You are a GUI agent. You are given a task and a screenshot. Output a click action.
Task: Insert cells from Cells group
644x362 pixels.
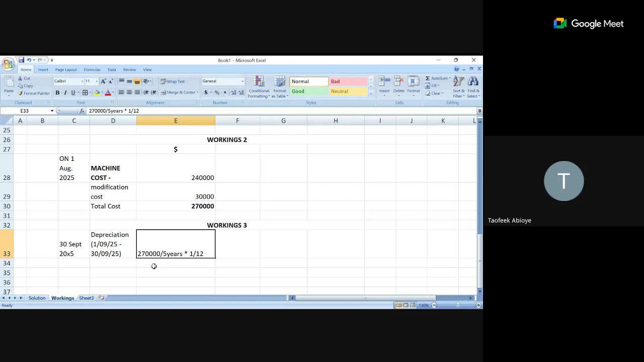384,86
